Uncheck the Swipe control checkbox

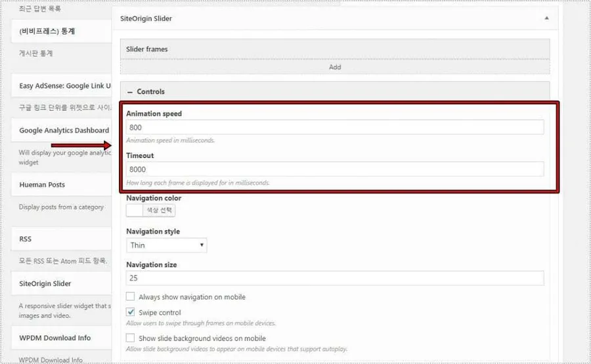click(x=131, y=313)
